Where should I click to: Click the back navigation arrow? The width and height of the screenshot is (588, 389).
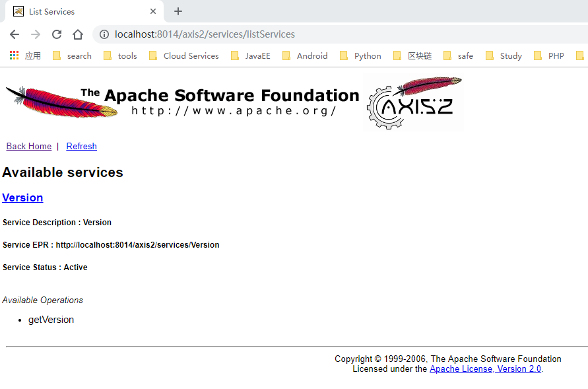(x=14, y=34)
